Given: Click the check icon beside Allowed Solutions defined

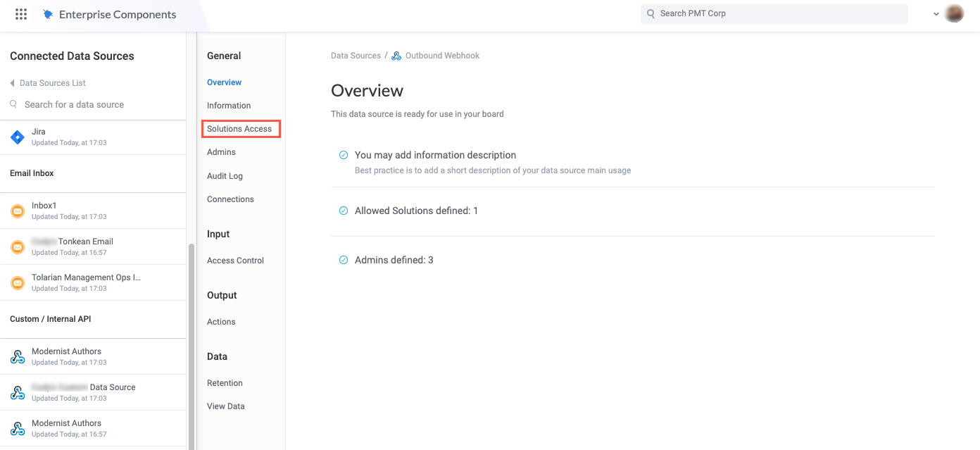Looking at the screenshot, I should point(343,210).
